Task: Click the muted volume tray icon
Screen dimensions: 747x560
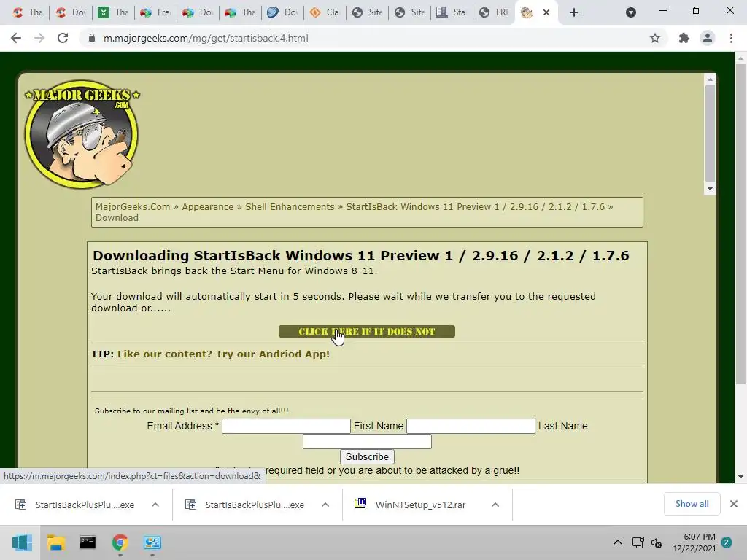Action: point(657,542)
